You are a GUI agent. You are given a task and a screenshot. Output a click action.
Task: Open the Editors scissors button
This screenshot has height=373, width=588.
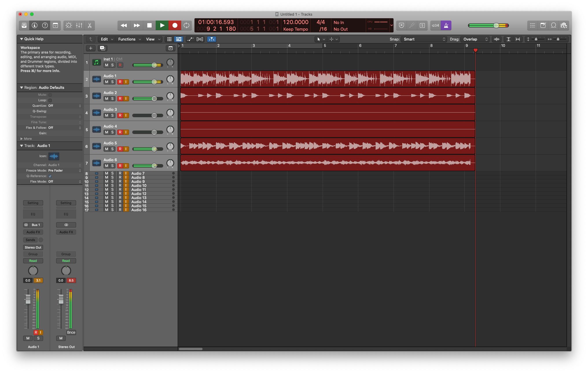[x=89, y=25]
